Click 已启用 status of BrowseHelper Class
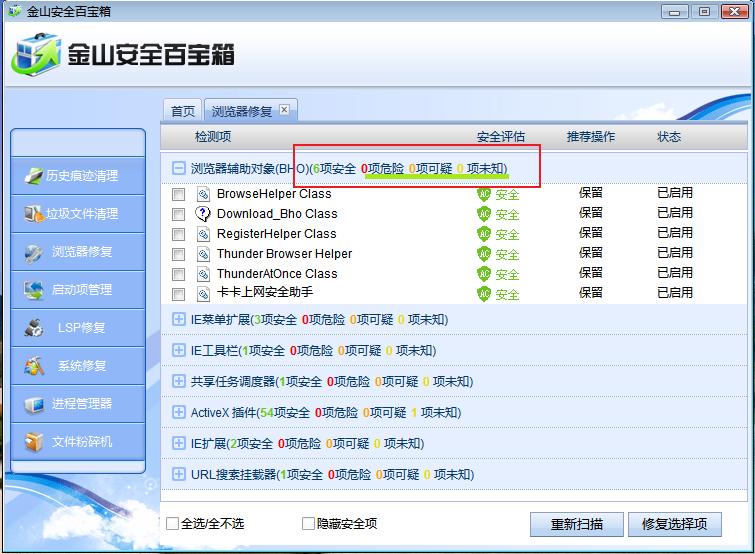The image size is (755, 554). [x=675, y=193]
